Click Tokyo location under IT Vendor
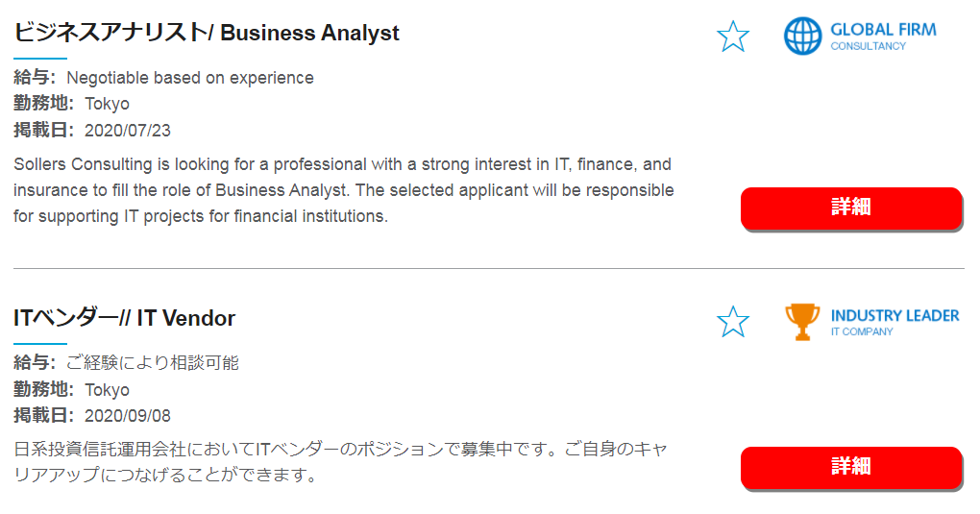Image resolution: width=980 pixels, height=514 pixels. [107, 389]
